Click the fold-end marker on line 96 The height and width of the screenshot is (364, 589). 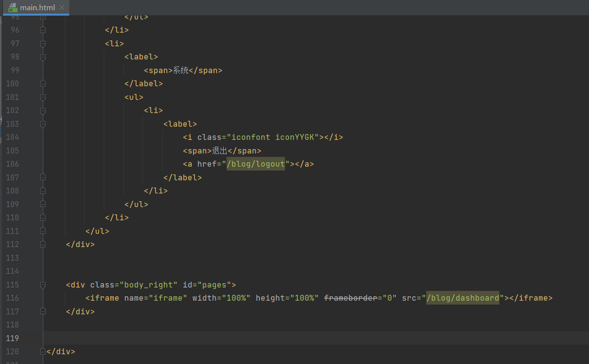(43, 30)
